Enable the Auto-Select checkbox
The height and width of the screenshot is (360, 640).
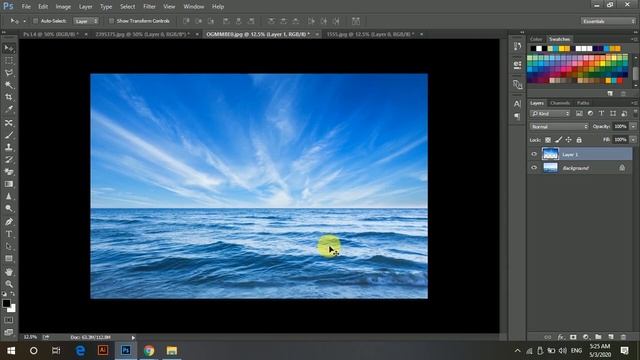[36, 21]
